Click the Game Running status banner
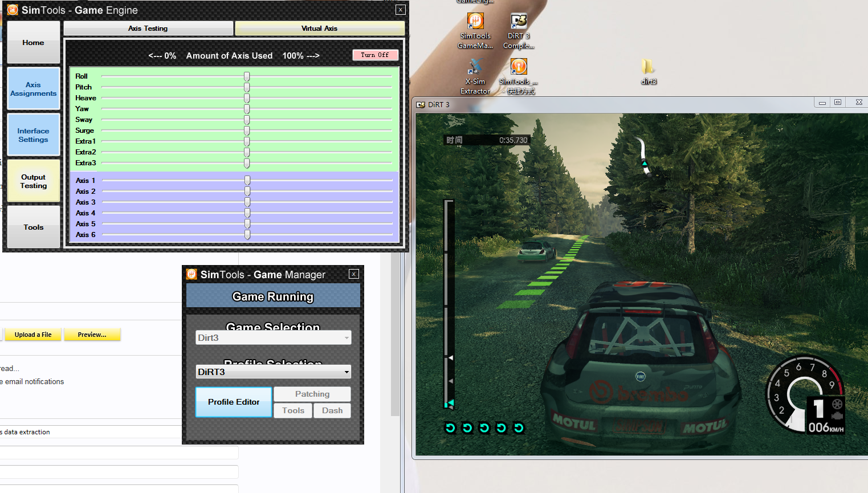The height and width of the screenshot is (493, 868). click(273, 296)
